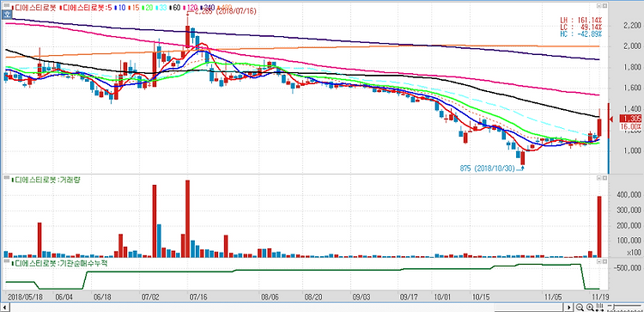
Task: Select the pink 120-day MA legend
Action: tap(190, 8)
